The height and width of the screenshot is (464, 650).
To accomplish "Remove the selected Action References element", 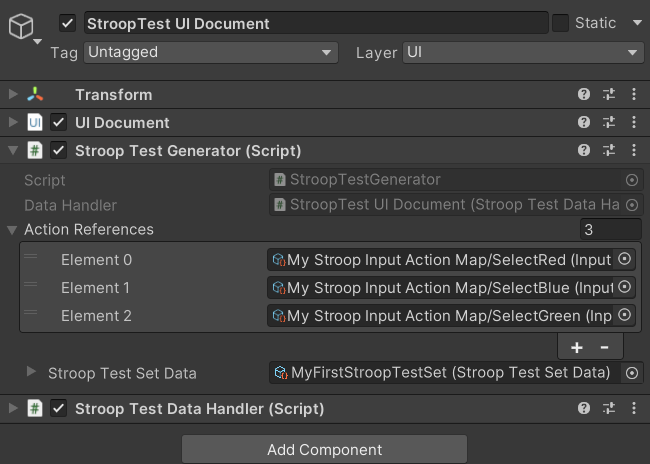I will pos(604,347).
